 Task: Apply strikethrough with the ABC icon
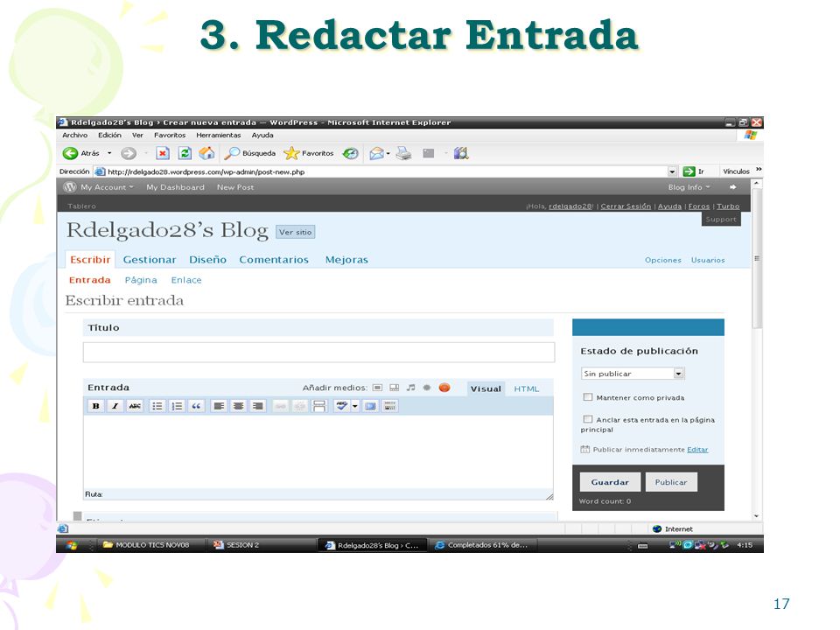(x=135, y=406)
